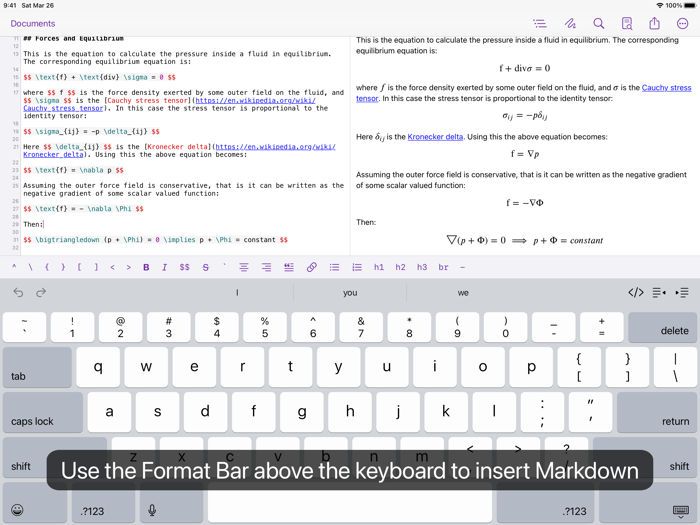Choose the 'I' keyboard suggestion

[x=237, y=293]
